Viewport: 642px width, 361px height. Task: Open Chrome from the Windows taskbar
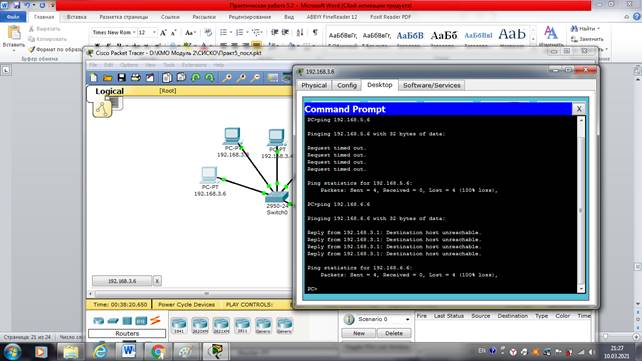point(158,352)
